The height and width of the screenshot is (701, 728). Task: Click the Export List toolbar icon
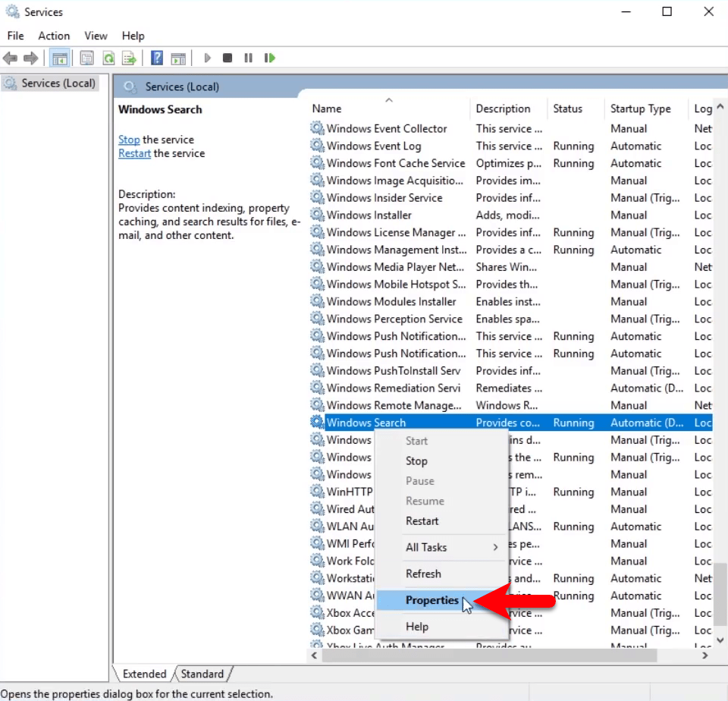pos(129,58)
